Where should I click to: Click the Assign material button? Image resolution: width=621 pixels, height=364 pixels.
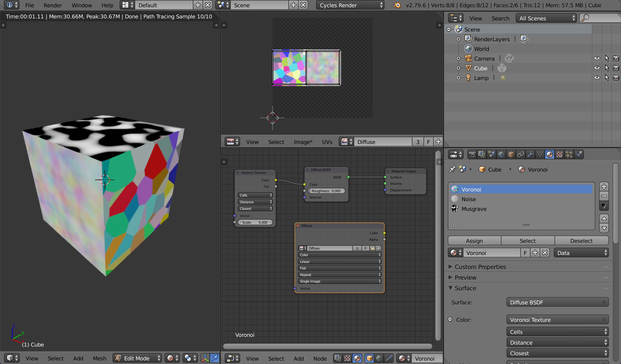(x=474, y=241)
